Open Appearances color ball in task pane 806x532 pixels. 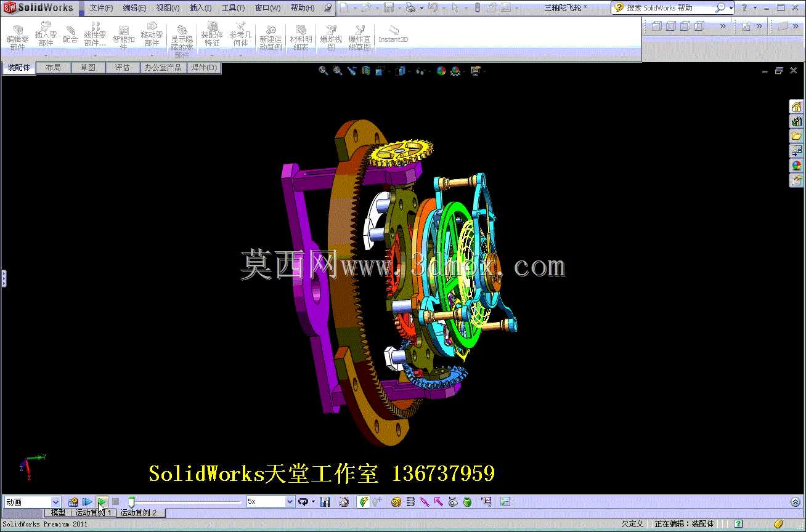pos(796,166)
